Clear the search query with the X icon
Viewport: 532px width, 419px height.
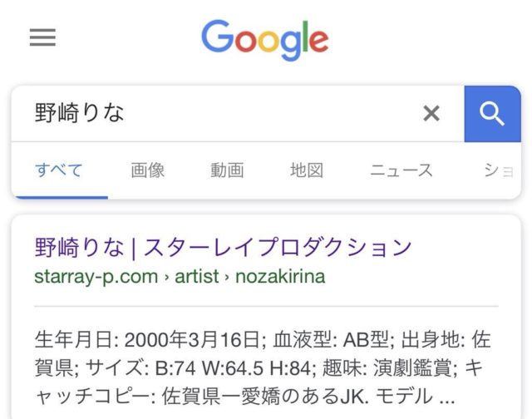pyautogui.click(x=431, y=114)
